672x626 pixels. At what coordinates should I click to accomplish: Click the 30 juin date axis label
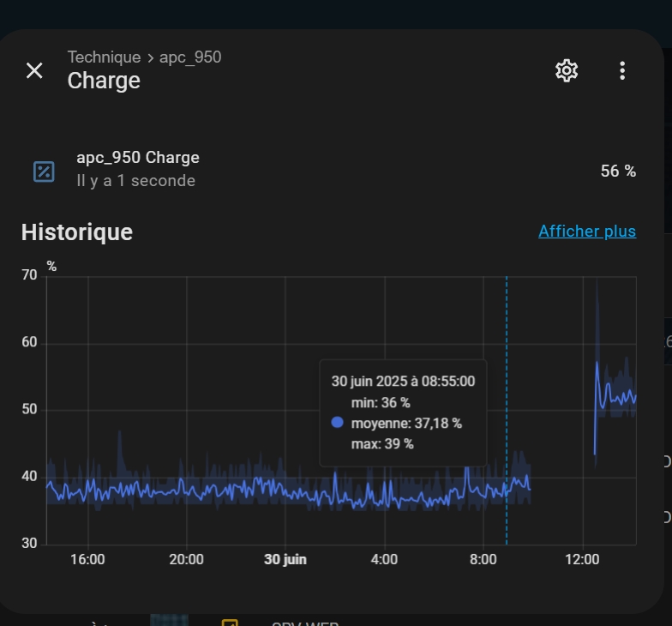[x=285, y=559]
